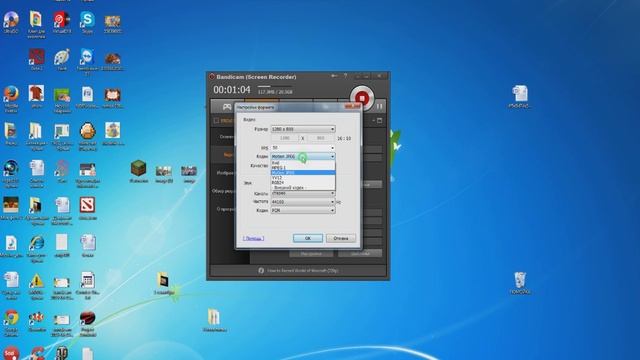
Task: Collapse the open video codec dropdown arrow
Action: point(332,156)
